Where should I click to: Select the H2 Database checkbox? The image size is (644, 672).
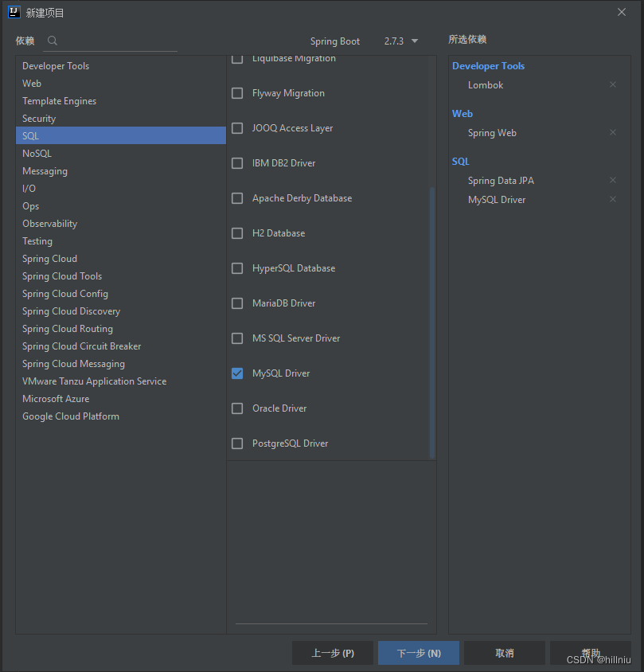point(237,233)
